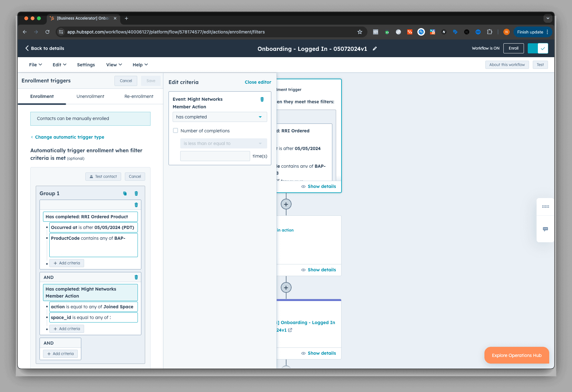Select 'Has completed: Might Networks Member Action' header

point(90,292)
